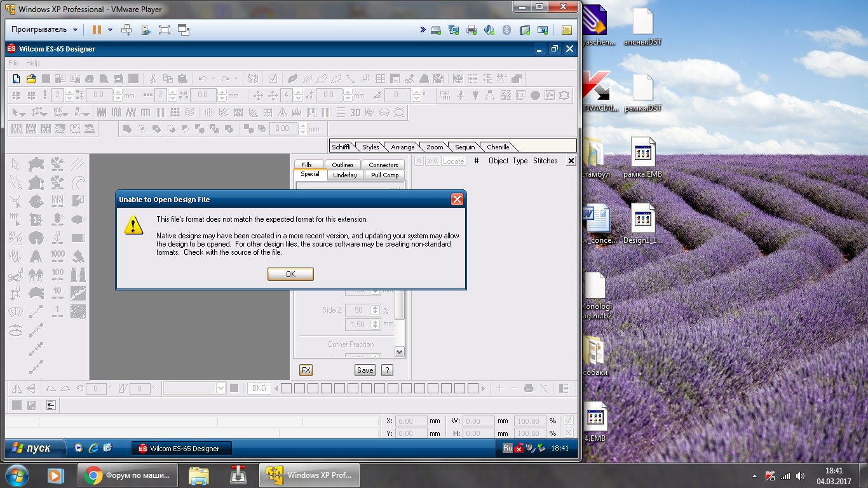Screen dimensions: 868x488
Task: Click OK in the error dialog
Action: click(x=290, y=274)
